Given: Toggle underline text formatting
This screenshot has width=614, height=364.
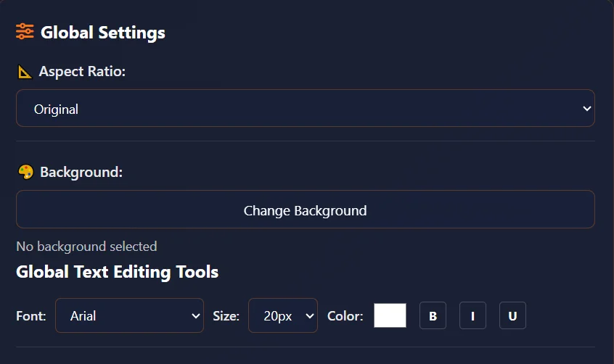Looking at the screenshot, I should click(x=512, y=316).
